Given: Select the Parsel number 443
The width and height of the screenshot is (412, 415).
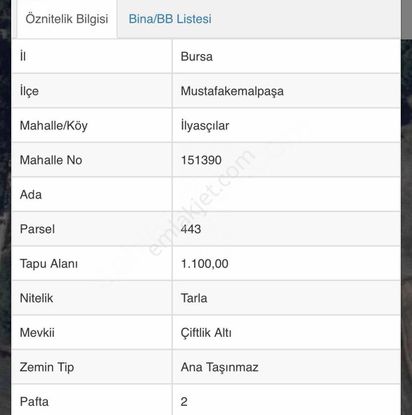Looking at the screenshot, I should (x=191, y=229).
